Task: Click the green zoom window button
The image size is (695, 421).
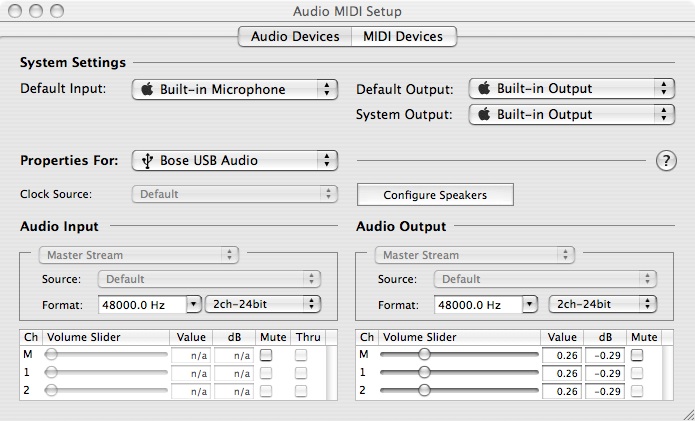Action: pyautogui.click(x=58, y=11)
